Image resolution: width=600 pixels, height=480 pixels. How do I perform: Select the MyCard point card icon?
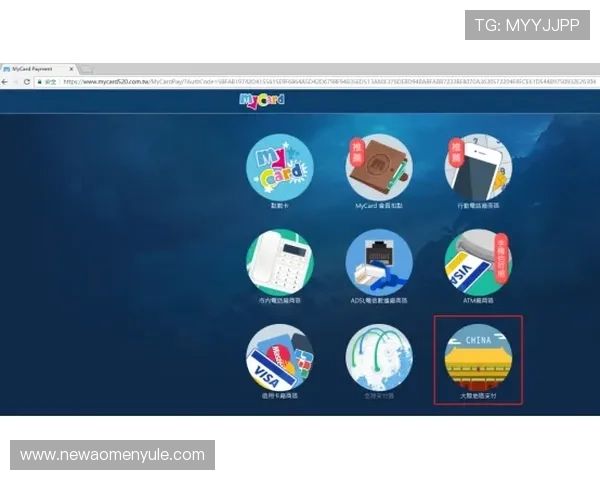click(x=279, y=166)
